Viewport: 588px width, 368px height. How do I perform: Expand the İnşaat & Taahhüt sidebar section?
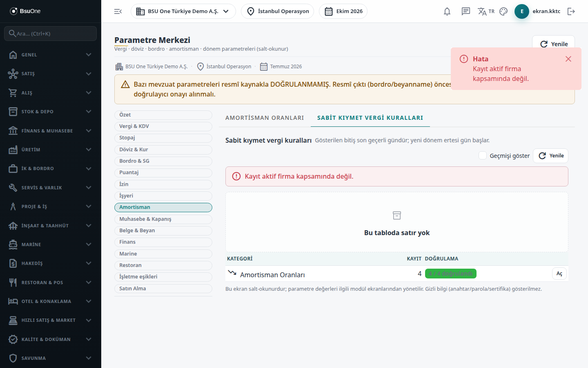coord(51,226)
